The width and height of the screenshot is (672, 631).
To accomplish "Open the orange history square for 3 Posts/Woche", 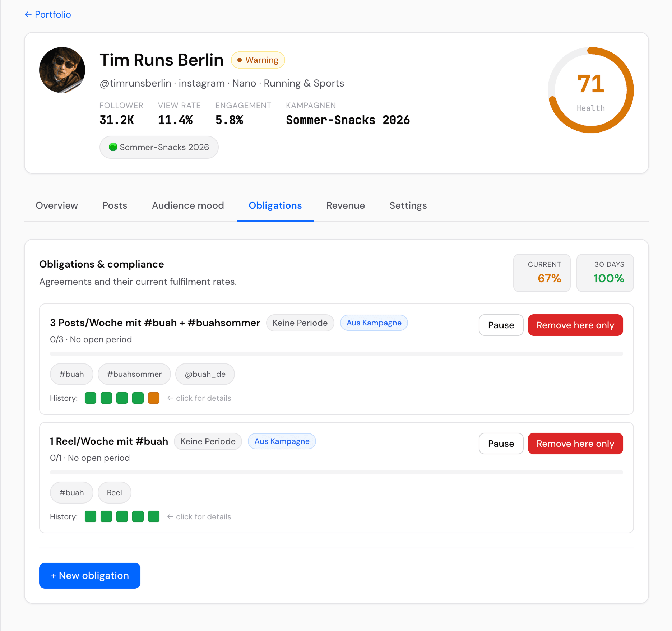I will [x=154, y=398].
